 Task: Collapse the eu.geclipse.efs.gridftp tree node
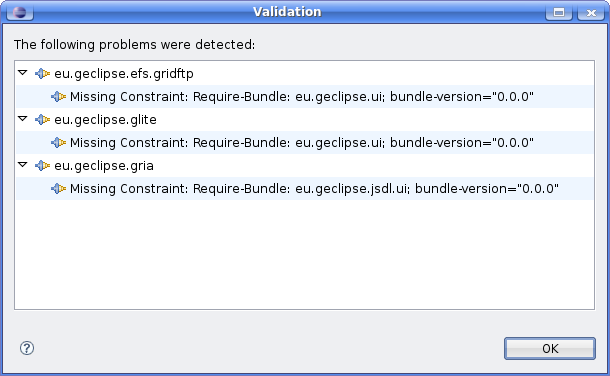click(23, 73)
